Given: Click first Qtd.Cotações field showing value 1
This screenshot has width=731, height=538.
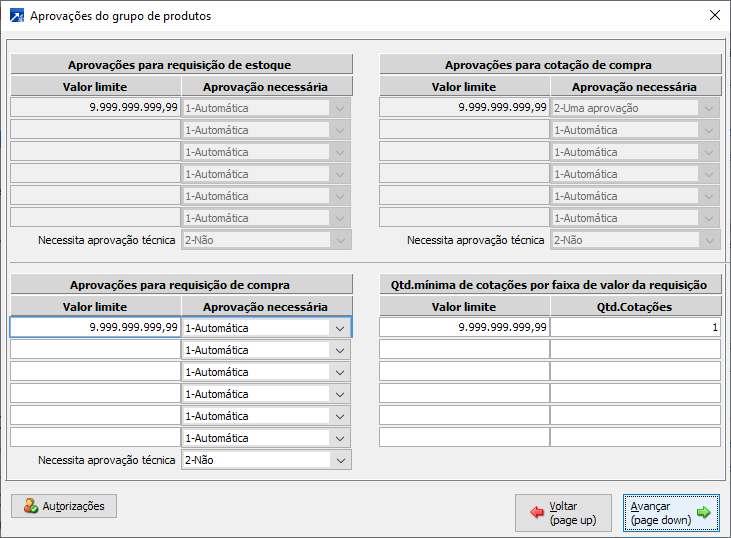Looking at the screenshot, I should point(635,328).
